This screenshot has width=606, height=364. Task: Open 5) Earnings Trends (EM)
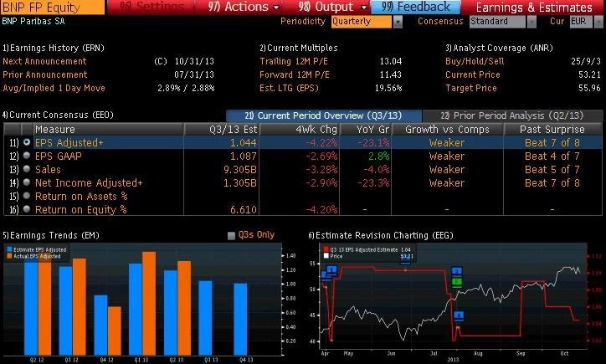(x=50, y=235)
